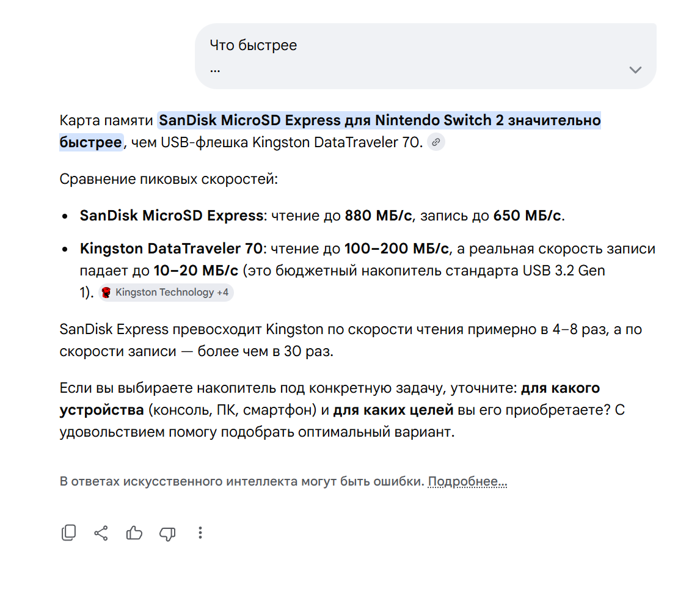The image size is (700, 612).
Task: Expand the collapsed query with the chevron
Action: (635, 70)
